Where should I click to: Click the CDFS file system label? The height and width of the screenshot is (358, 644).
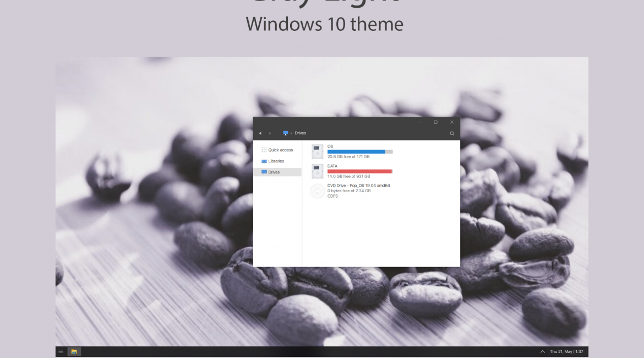pyautogui.click(x=332, y=196)
